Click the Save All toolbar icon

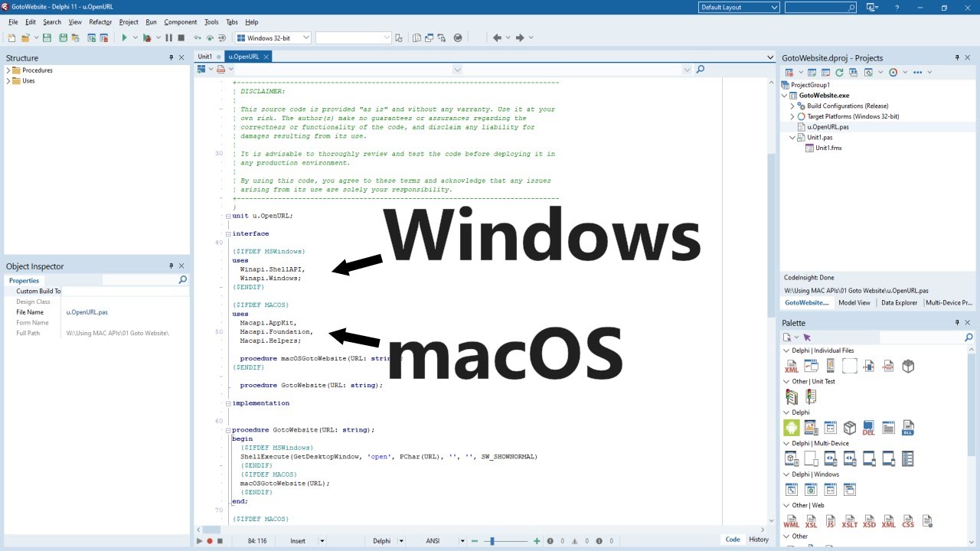click(64, 37)
